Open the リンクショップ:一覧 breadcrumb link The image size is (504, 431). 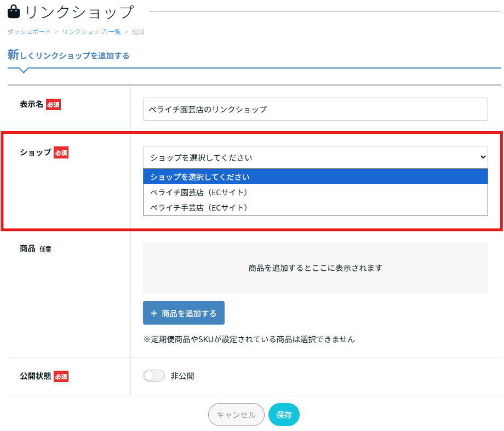point(91,32)
